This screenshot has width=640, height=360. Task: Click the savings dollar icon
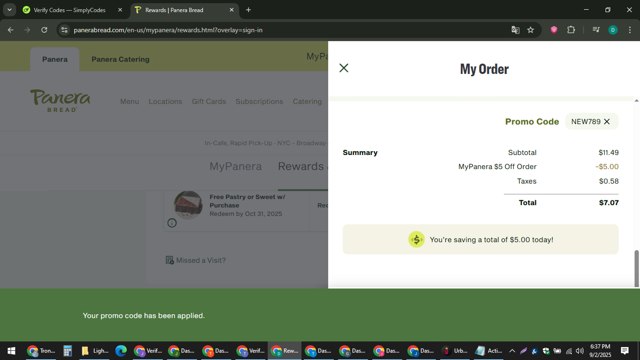[416, 240]
